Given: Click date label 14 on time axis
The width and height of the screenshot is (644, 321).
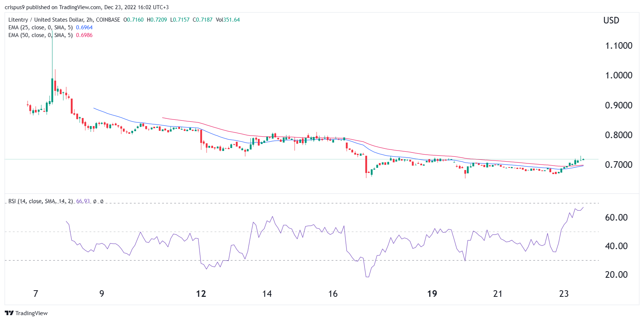Looking at the screenshot, I should (x=267, y=294).
